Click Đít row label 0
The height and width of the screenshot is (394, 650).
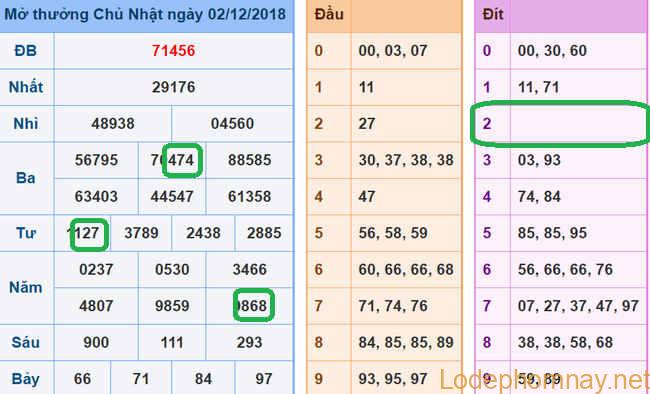tap(487, 51)
